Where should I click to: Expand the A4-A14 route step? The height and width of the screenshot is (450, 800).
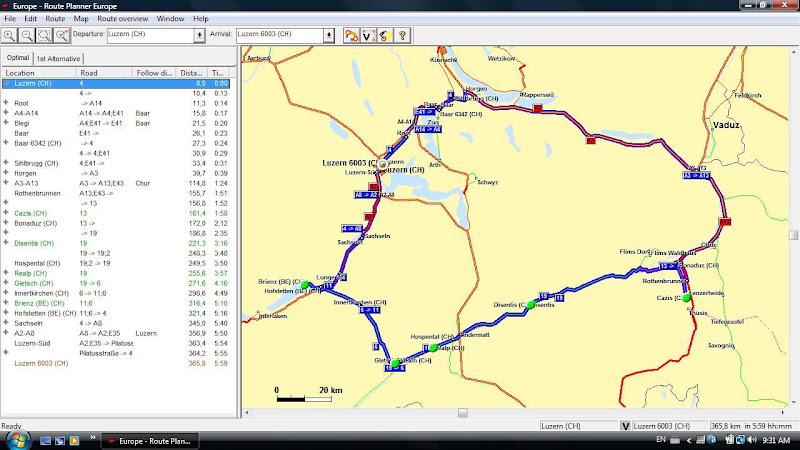(6, 113)
